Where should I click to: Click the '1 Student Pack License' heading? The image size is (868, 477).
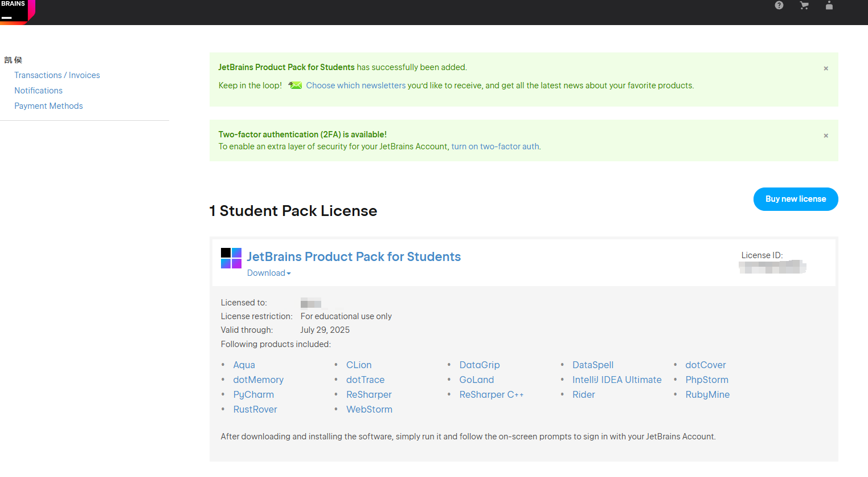pos(293,211)
